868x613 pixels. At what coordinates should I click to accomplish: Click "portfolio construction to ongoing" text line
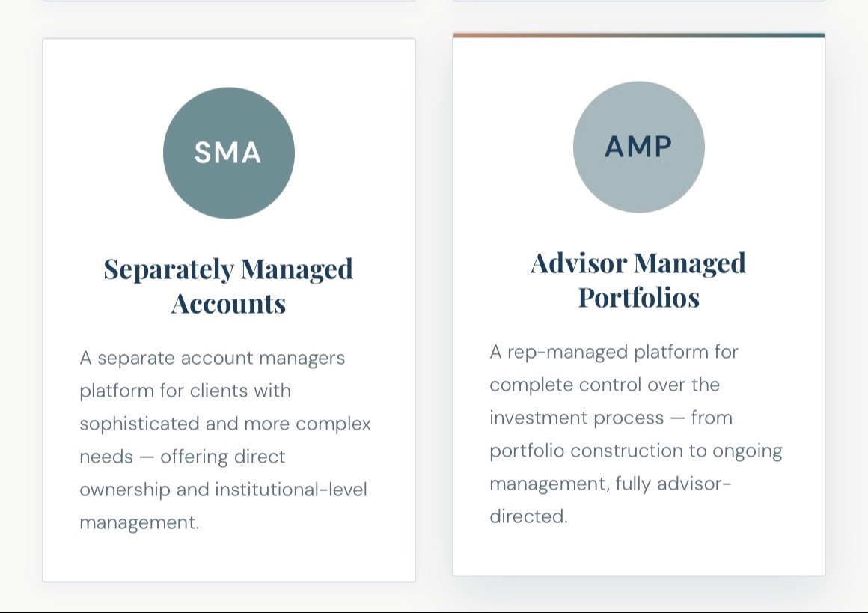pos(635,451)
